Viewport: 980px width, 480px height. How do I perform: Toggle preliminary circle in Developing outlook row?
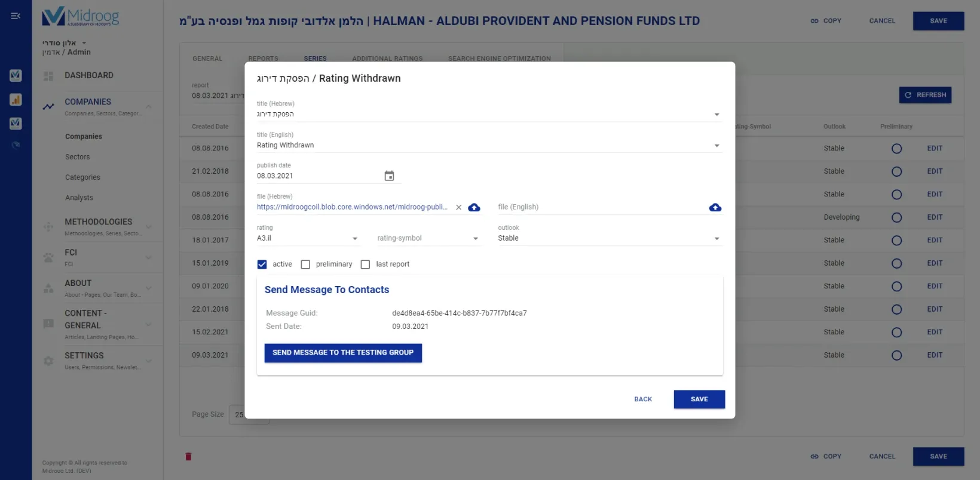click(896, 217)
